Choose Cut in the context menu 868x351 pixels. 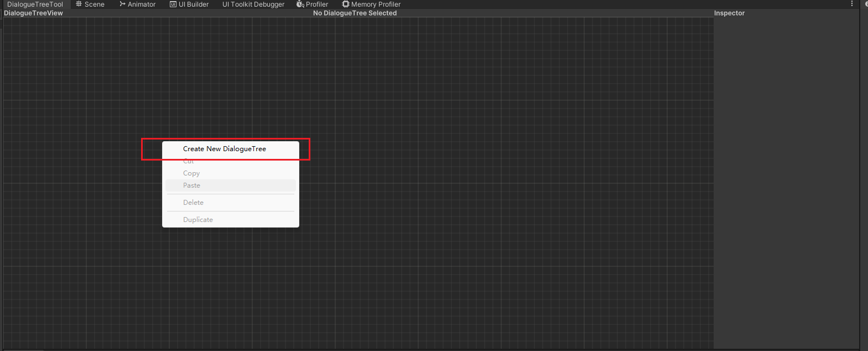(x=231, y=161)
